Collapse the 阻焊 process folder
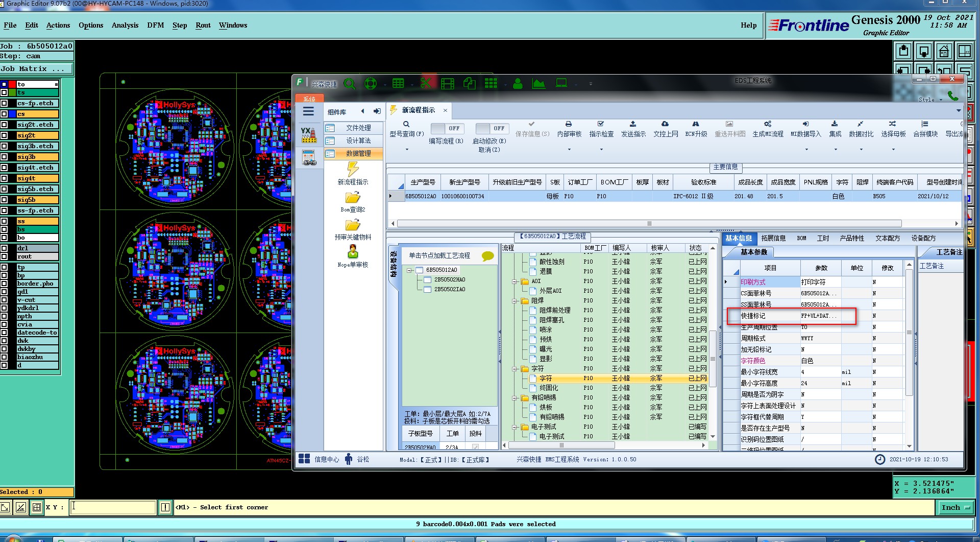The image size is (980, 542). pos(515,301)
